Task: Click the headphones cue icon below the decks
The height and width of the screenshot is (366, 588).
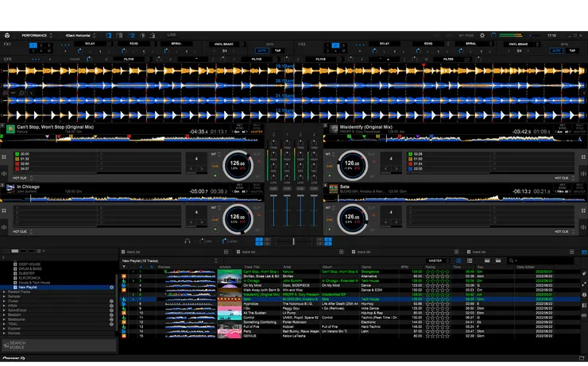Action: (x=187, y=240)
